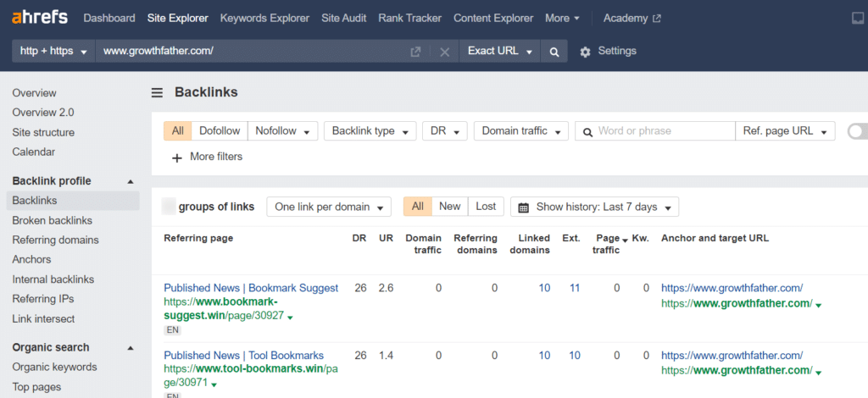The height and width of the screenshot is (398, 868).
Task: Collapse the Backlink profile section
Action: coord(130,181)
